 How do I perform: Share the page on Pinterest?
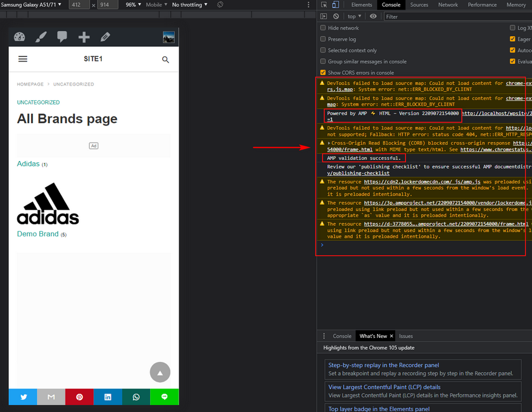pos(79,397)
